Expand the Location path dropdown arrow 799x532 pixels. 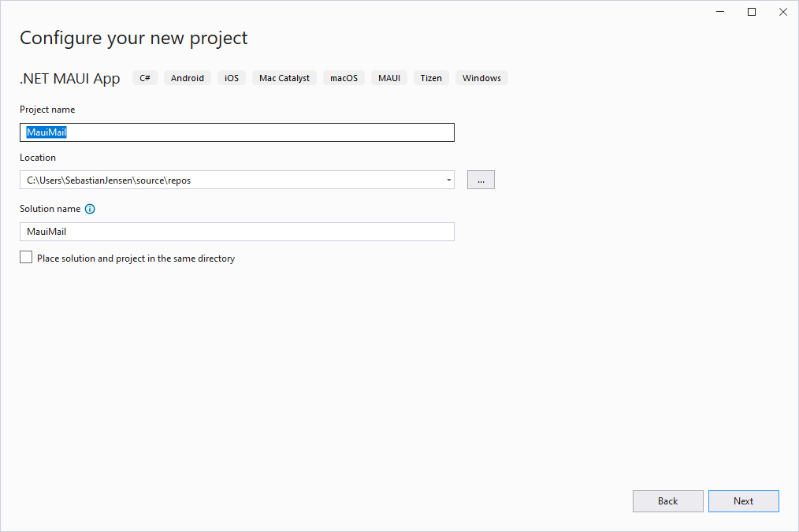point(448,180)
